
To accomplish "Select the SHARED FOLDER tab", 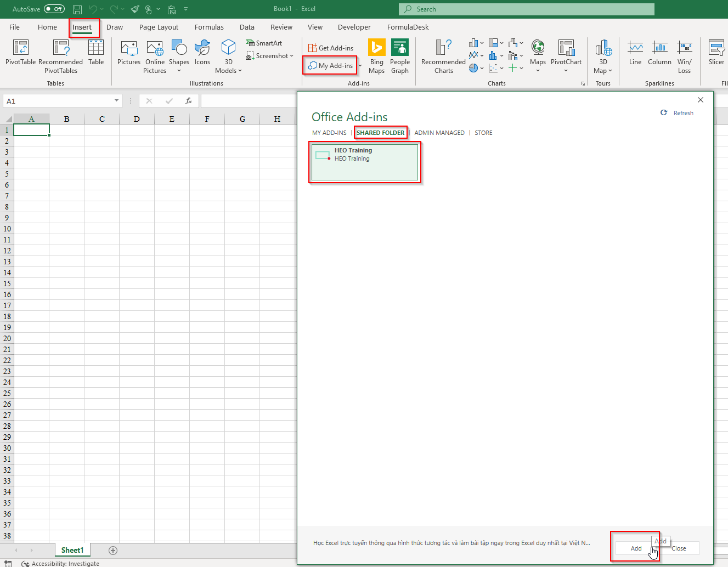I will [380, 133].
